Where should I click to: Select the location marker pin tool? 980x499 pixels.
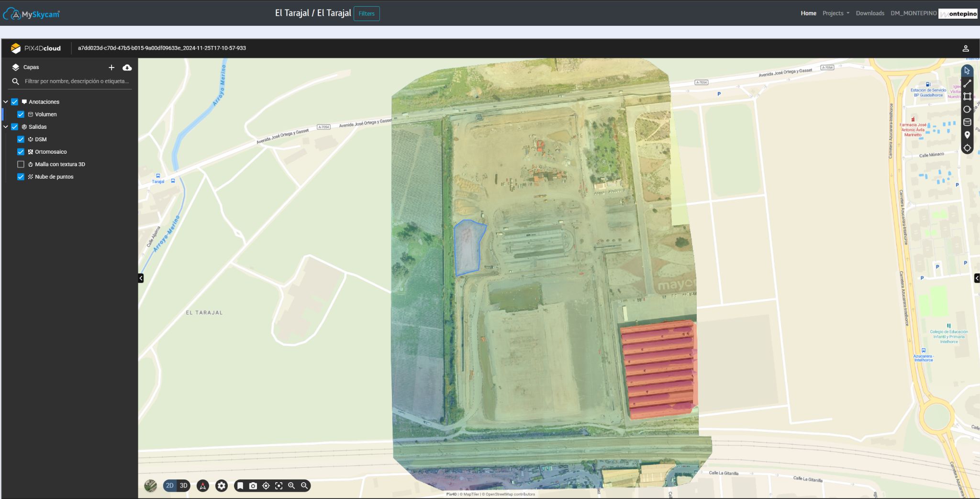(967, 135)
